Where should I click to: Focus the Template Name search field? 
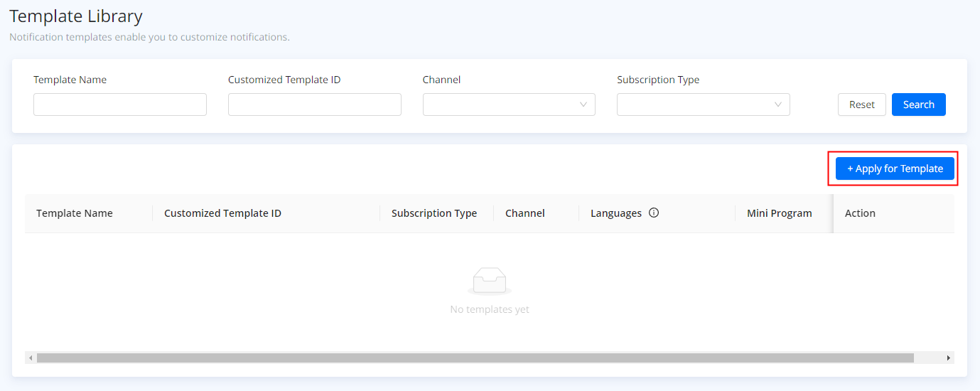click(120, 105)
